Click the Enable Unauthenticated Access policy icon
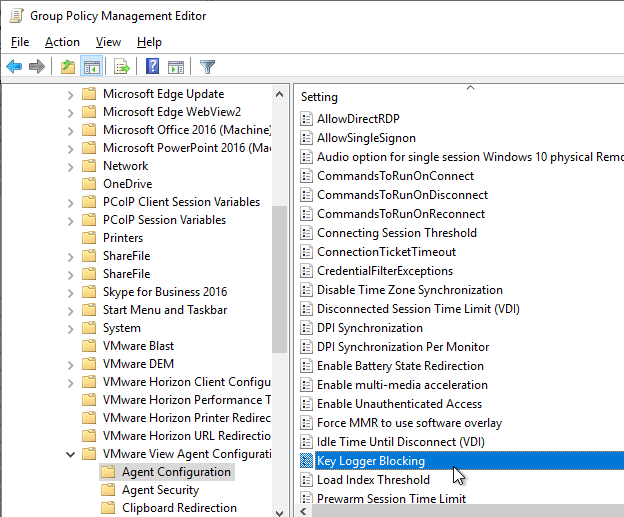The image size is (624, 517). coord(306,404)
